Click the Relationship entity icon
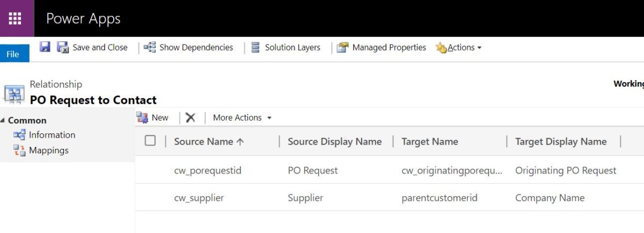The image size is (644, 233). (x=14, y=94)
